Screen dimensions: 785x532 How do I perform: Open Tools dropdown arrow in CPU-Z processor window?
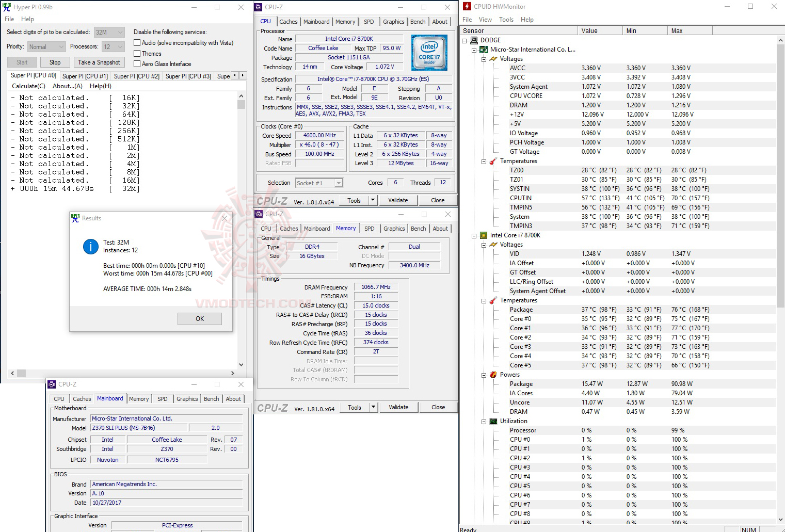point(373,200)
